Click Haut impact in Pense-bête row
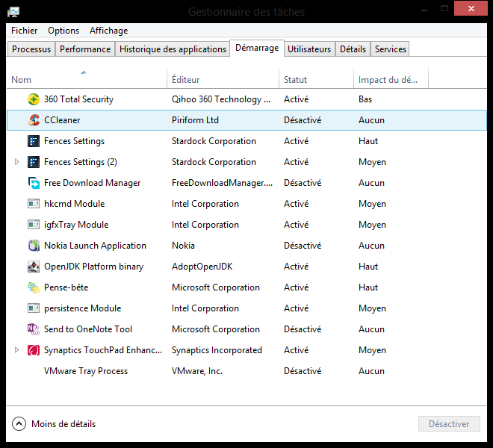This screenshot has height=448, width=493. point(368,287)
